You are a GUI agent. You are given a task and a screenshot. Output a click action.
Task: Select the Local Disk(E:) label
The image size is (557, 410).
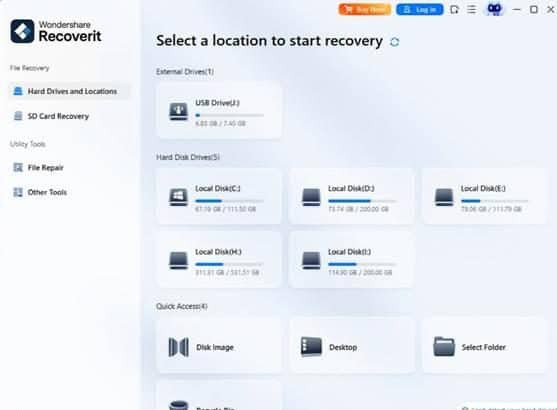coord(483,188)
